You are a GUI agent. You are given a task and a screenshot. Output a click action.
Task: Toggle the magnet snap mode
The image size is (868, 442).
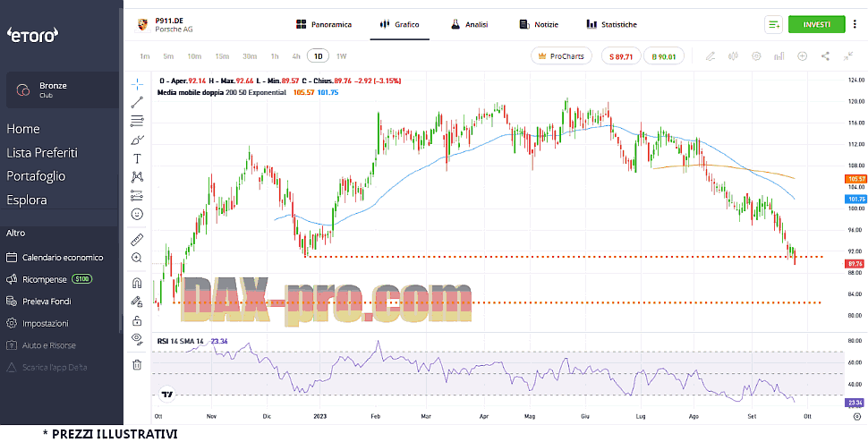pos(137,284)
